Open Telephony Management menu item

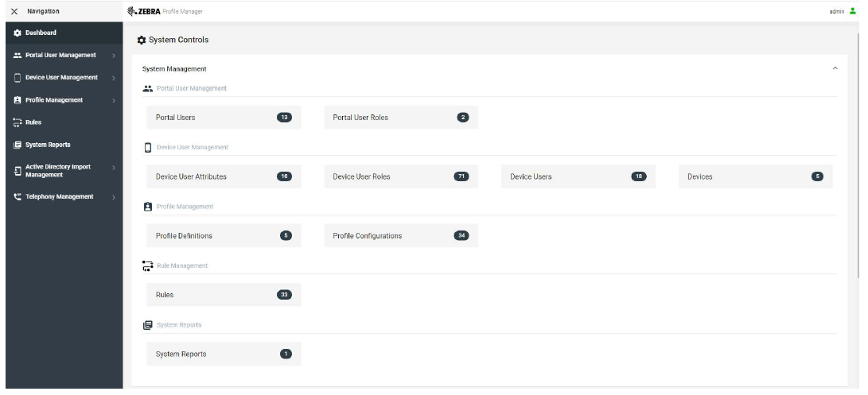(x=59, y=197)
